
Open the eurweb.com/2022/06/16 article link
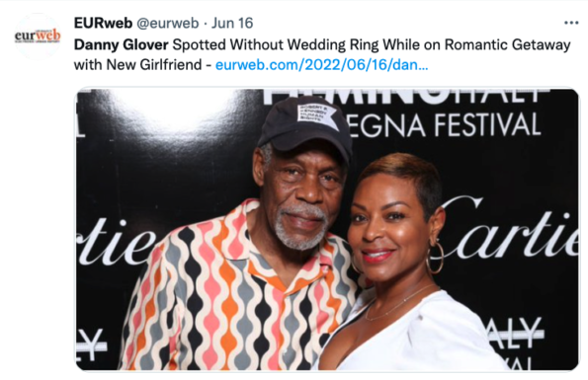(x=322, y=65)
